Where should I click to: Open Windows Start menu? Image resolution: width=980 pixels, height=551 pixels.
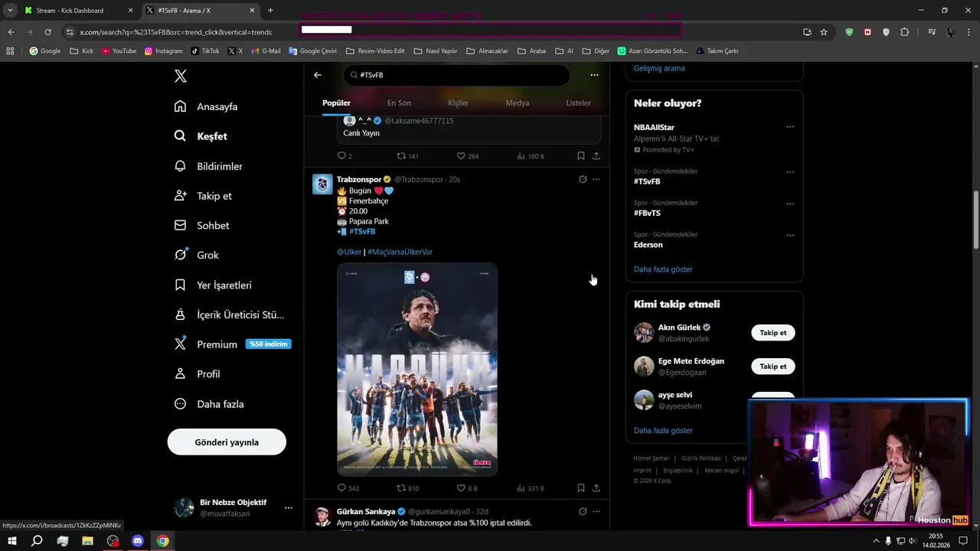point(12,541)
